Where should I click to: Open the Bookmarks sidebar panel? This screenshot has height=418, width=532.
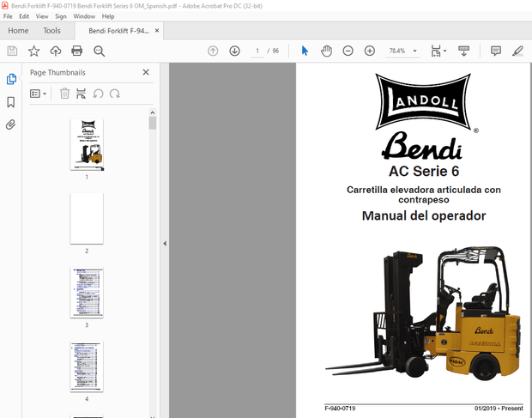11,102
